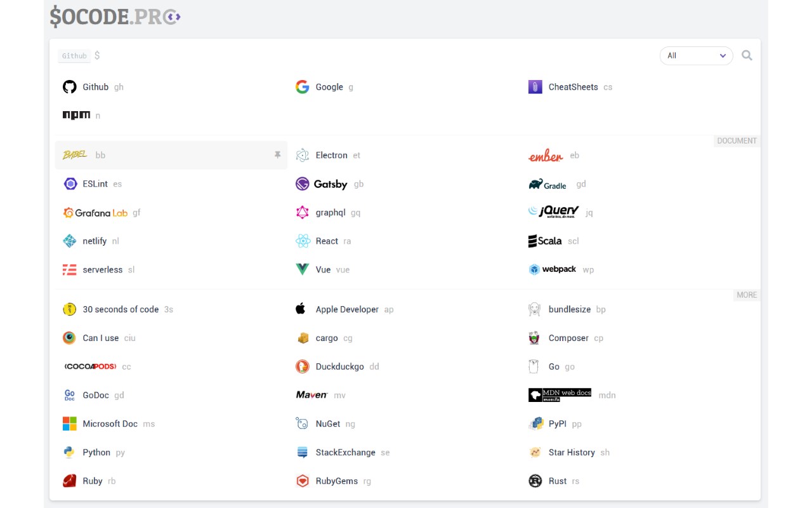
Task: Open CheatSheets purple icon
Action: coord(535,87)
